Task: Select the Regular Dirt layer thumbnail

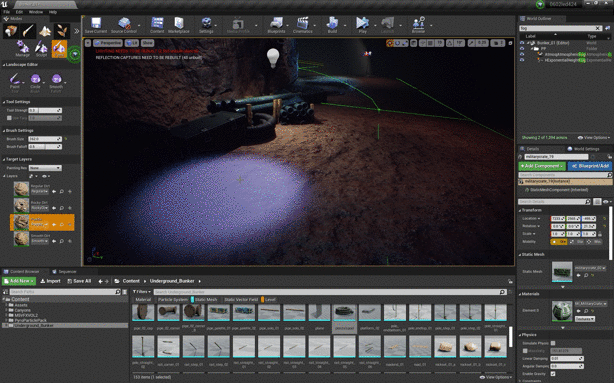Action: pos(21,189)
